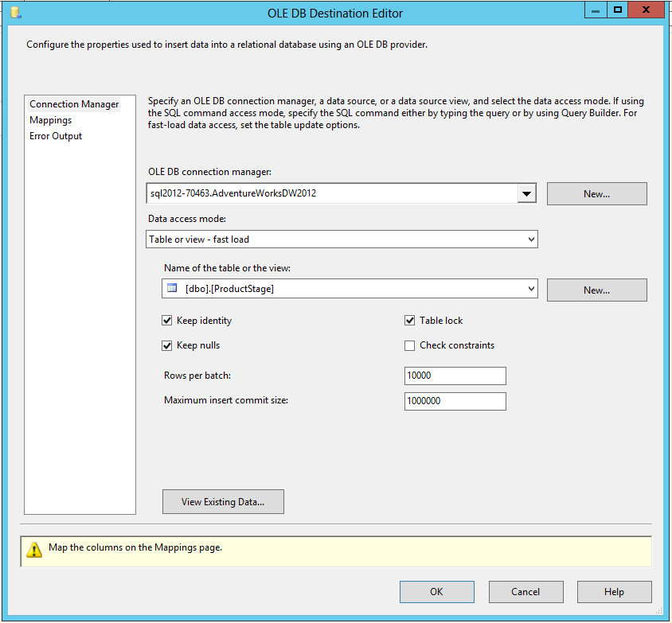Click the table icon beside [dbo].[ProductStage]
Viewport: 672px width, 623px height.
[172, 288]
